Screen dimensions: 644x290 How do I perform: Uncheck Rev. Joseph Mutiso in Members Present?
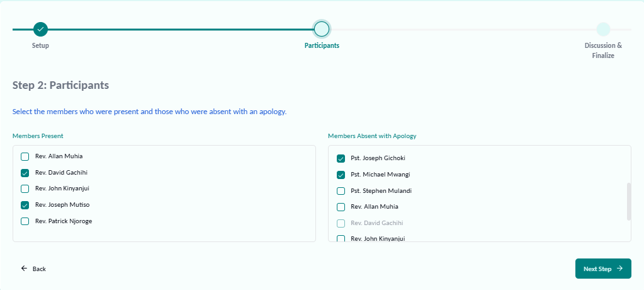coord(25,205)
